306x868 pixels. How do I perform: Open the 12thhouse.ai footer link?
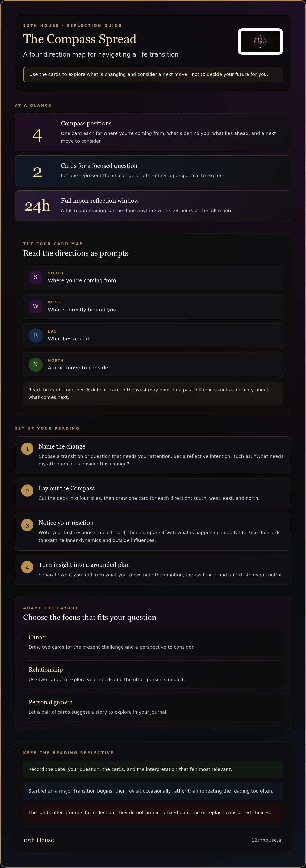coord(267,840)
